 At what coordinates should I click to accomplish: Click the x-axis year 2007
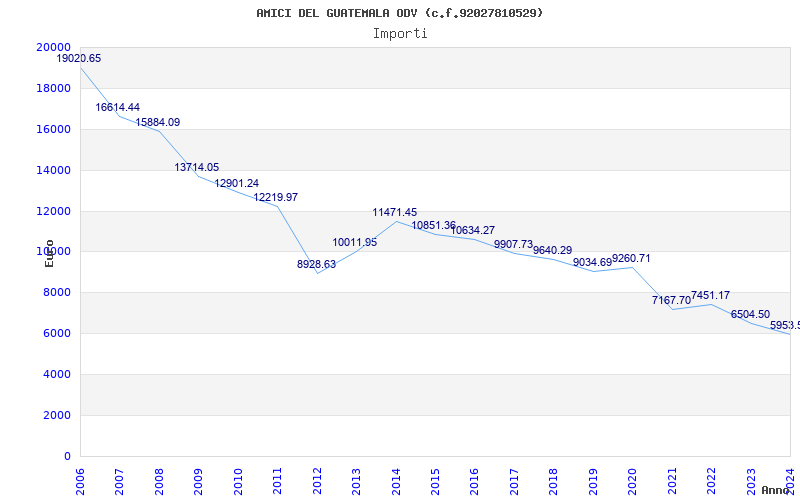(x=119, y=481)
